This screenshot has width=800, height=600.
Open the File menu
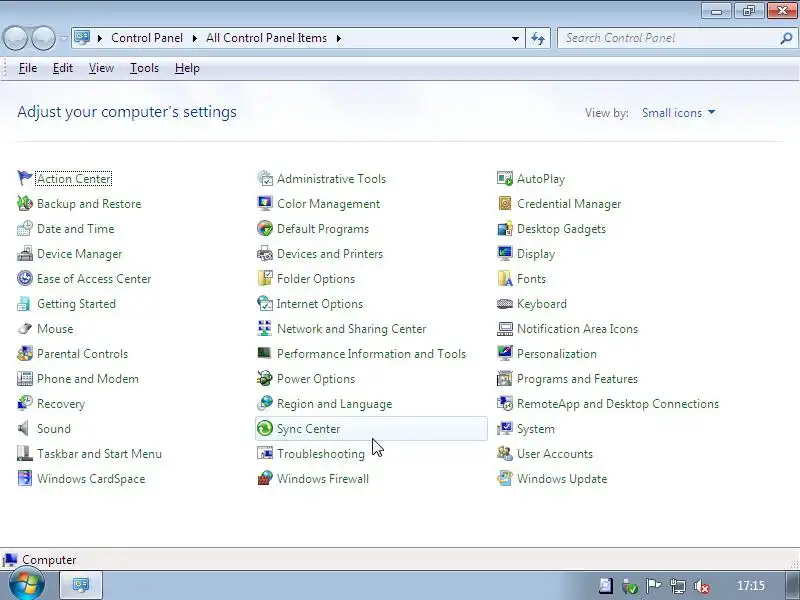(x=28, y=68)
